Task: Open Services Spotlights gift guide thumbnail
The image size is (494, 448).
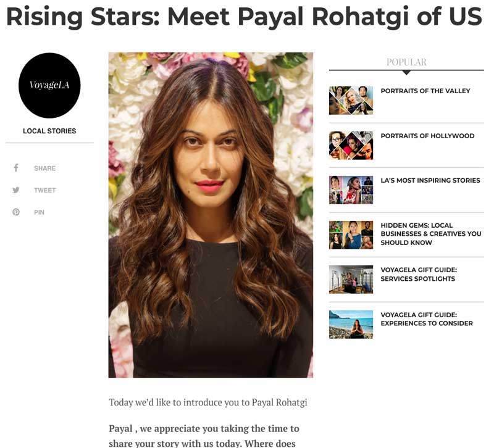Action: click(351, 280)
